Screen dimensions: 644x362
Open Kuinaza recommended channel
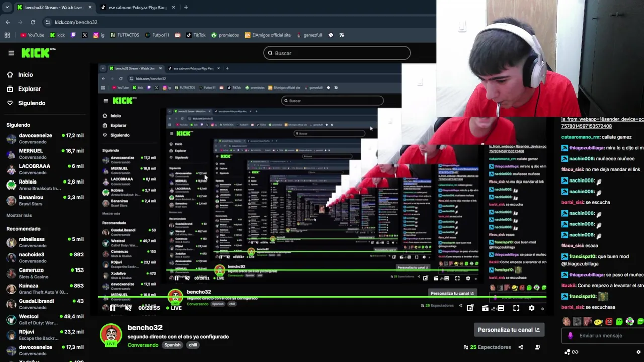(x=45, y=289)
